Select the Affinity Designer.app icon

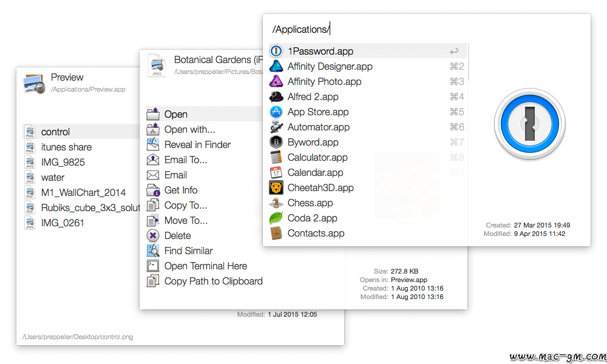[x=276, y=67]
